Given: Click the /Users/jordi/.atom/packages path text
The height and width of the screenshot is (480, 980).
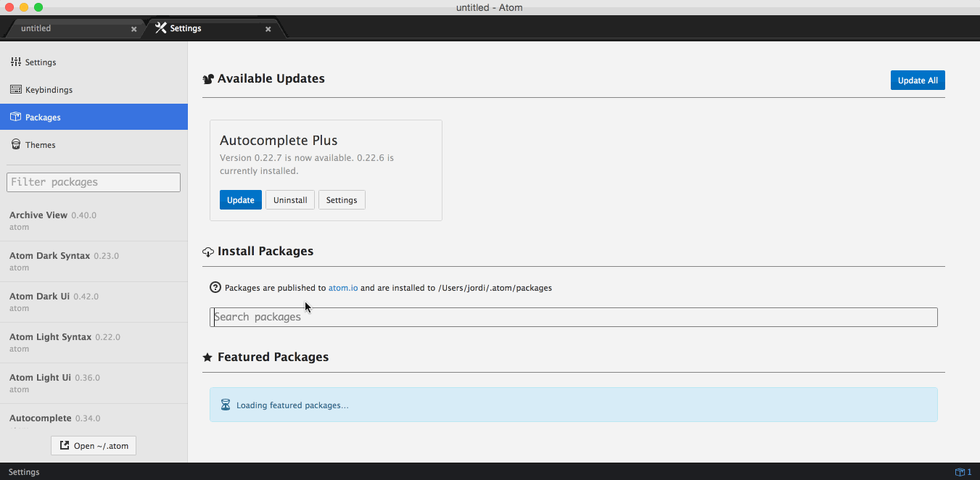Looking at the screenshot, I should coord(495,288).
